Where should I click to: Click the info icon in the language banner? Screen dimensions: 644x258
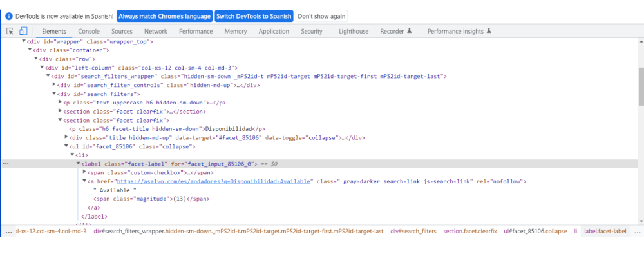click(9, 17)
